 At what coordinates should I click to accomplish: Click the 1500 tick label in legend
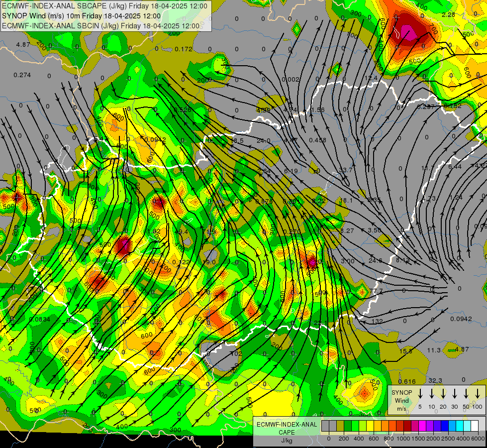point(418,439)
